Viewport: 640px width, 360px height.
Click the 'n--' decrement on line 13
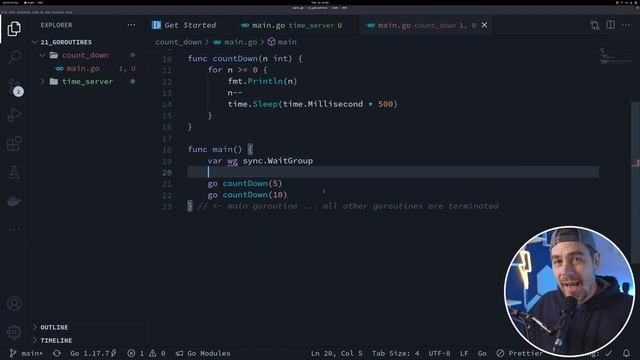point(235,93)
